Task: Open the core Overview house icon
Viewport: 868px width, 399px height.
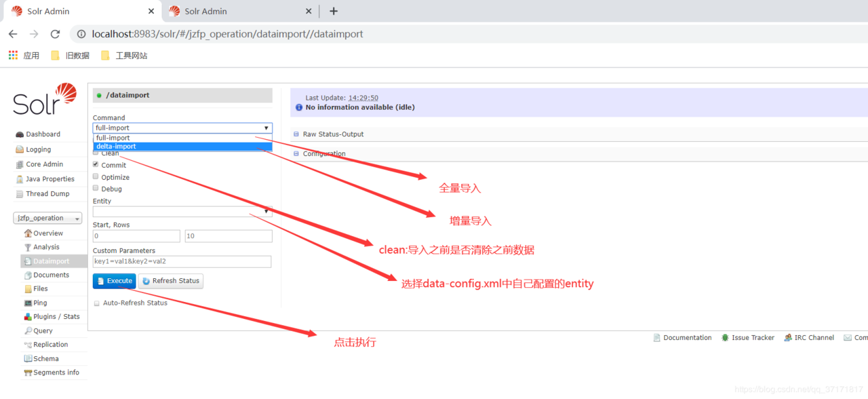Action: [28, 233]
